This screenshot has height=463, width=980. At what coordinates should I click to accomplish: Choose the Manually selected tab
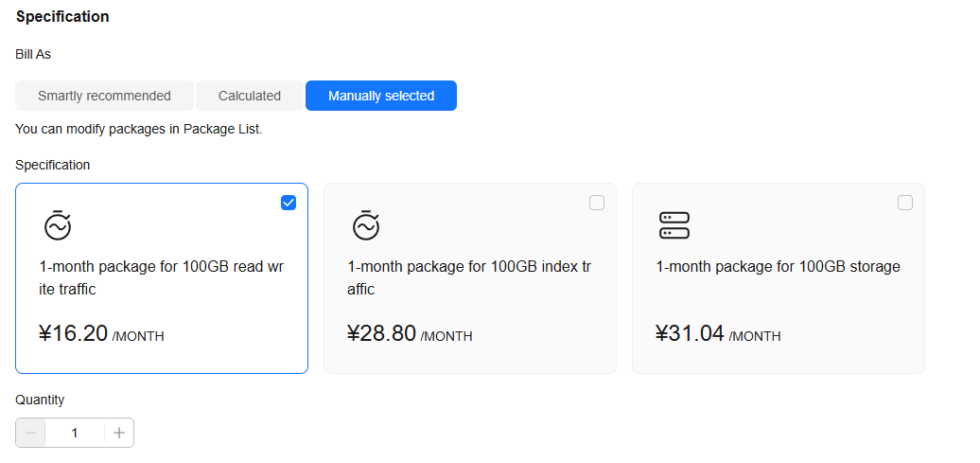click(381, 96)
